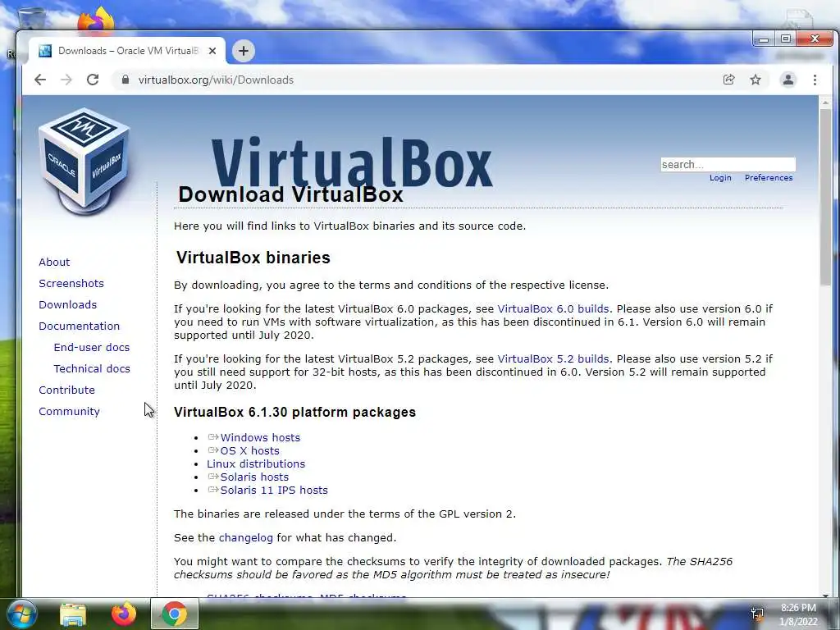Open the Windows Start menu
Image resolution: width=840 pixels, height=630 pixels.
point(22,614)
